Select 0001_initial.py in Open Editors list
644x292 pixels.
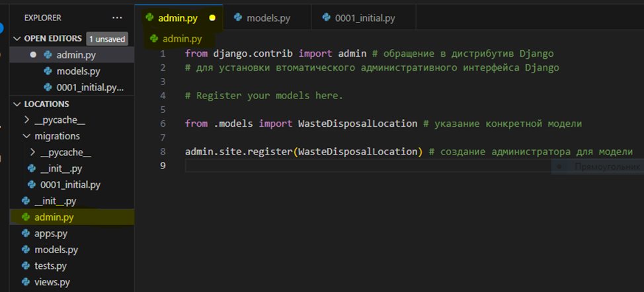pyautogui.click(x=90, y=87)
